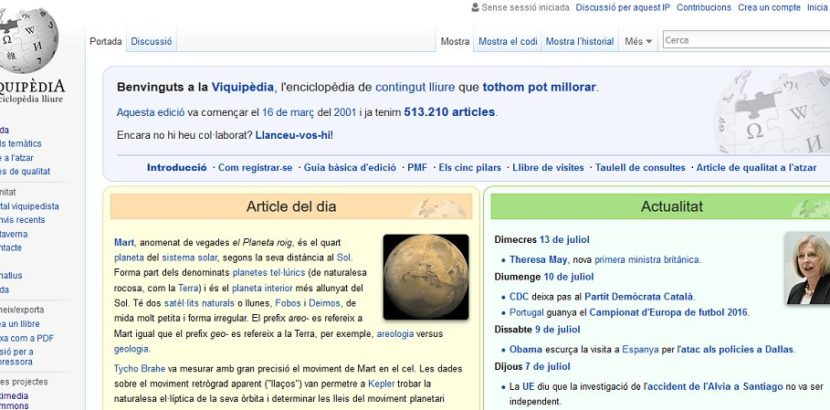
Task: Open the Theresa May photo
Action: pyautogui.click(x=807, y=268)
